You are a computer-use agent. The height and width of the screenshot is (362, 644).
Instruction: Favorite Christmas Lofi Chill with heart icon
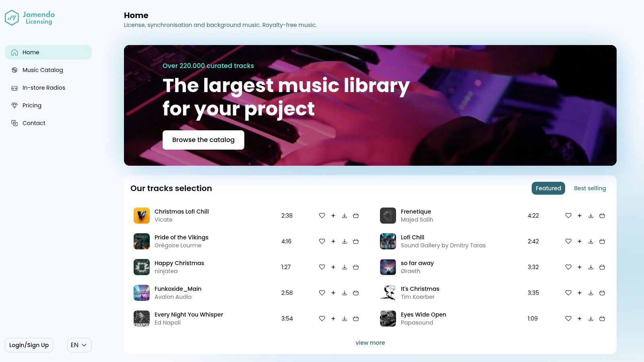tap(322, 216)
